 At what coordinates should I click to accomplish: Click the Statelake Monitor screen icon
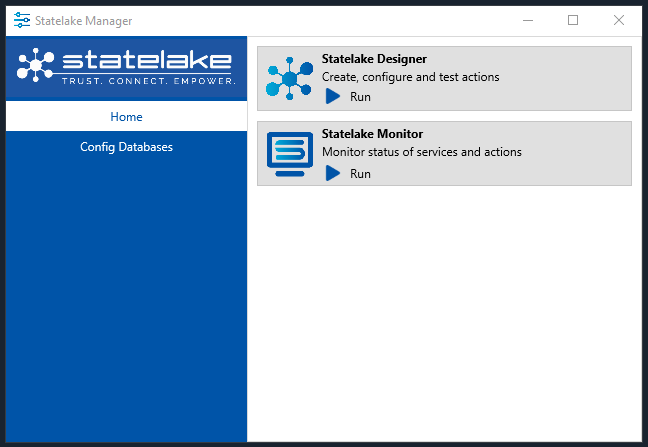(x=290, y=155)
